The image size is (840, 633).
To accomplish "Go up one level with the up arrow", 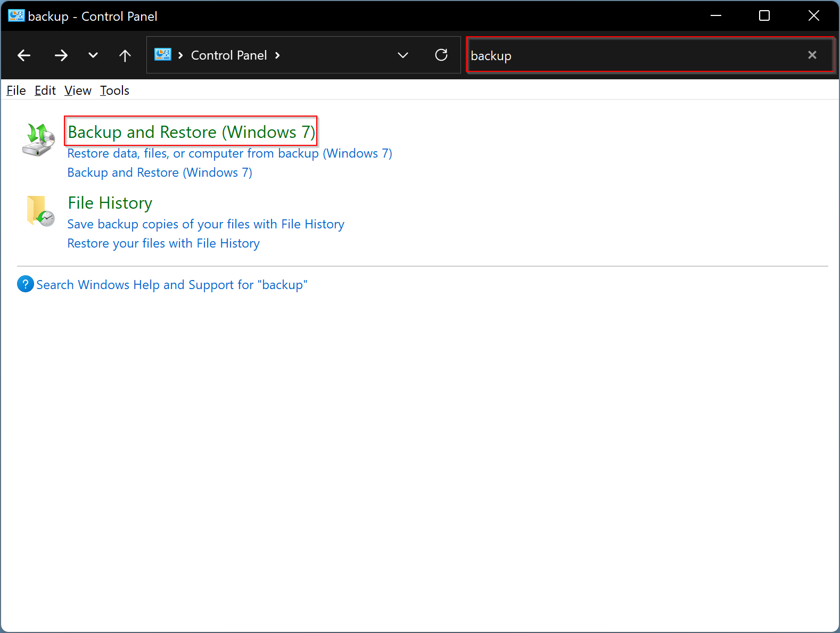I will [125, 55].
